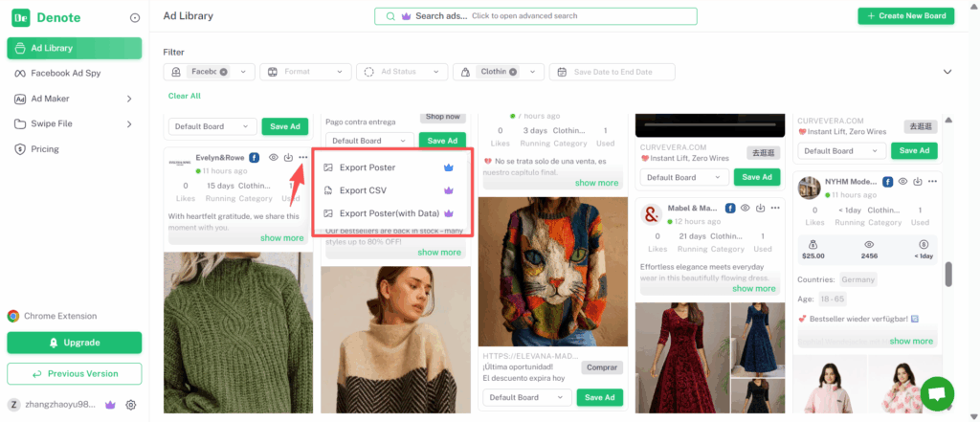Viewport: 980px width, 422px height.
Task: Open the live chat bubble
Action: click(x=937, y=393)
